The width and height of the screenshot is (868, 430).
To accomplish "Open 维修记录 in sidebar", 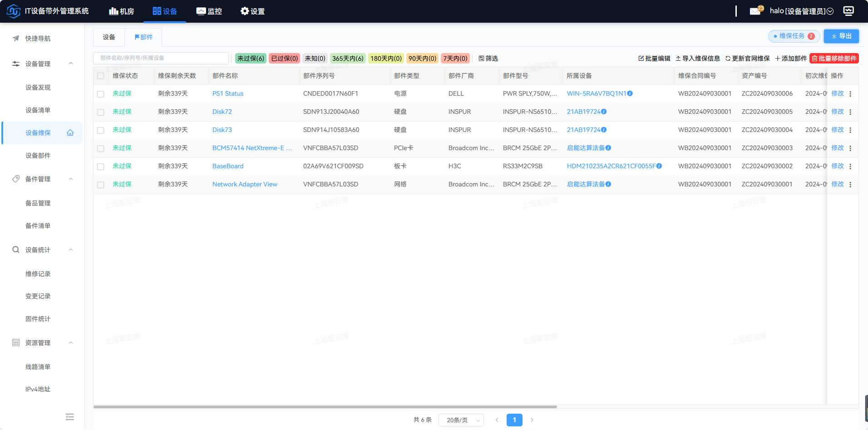I will [38, 274].
